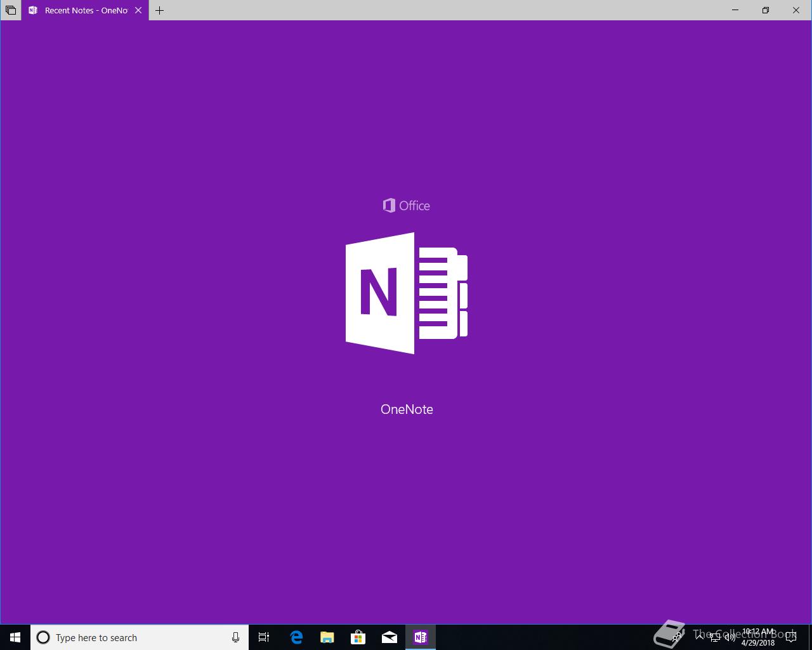Minimize the OneNote window
Viewport: 812px width, 650px height.
point(735,10)
